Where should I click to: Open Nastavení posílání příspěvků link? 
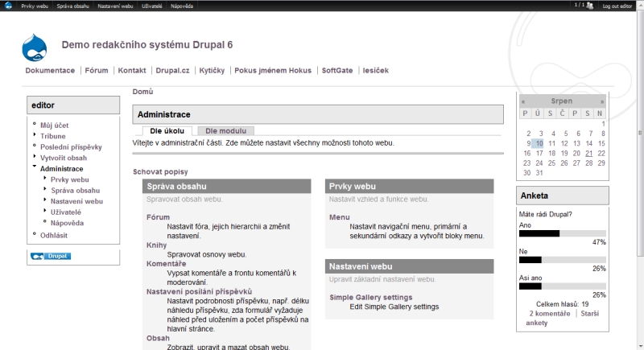coord(199,291)
